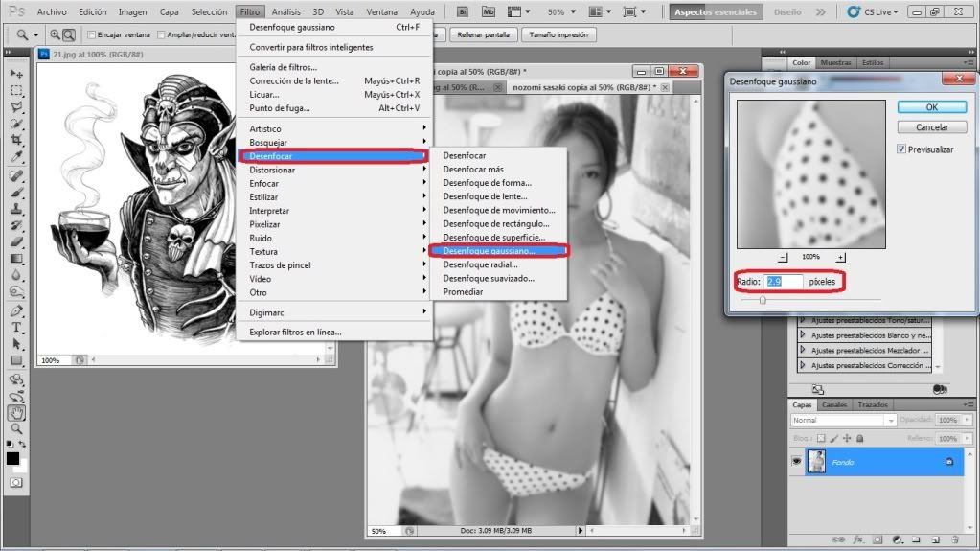Select the Brush tool

click(16, 193)
